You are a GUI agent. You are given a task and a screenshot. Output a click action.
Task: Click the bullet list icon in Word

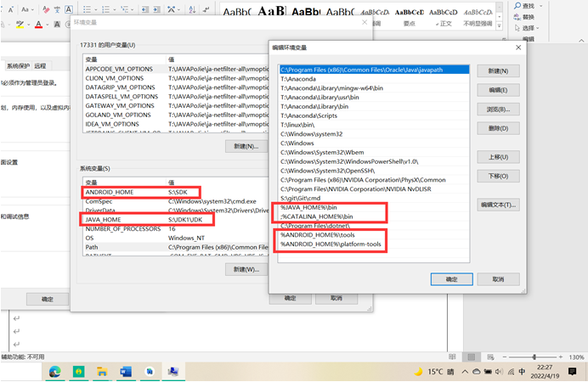coord(87,9)
